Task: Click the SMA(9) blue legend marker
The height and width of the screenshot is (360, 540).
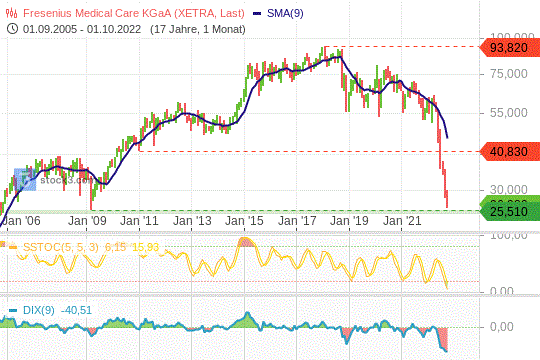Action: pos(257,13)
